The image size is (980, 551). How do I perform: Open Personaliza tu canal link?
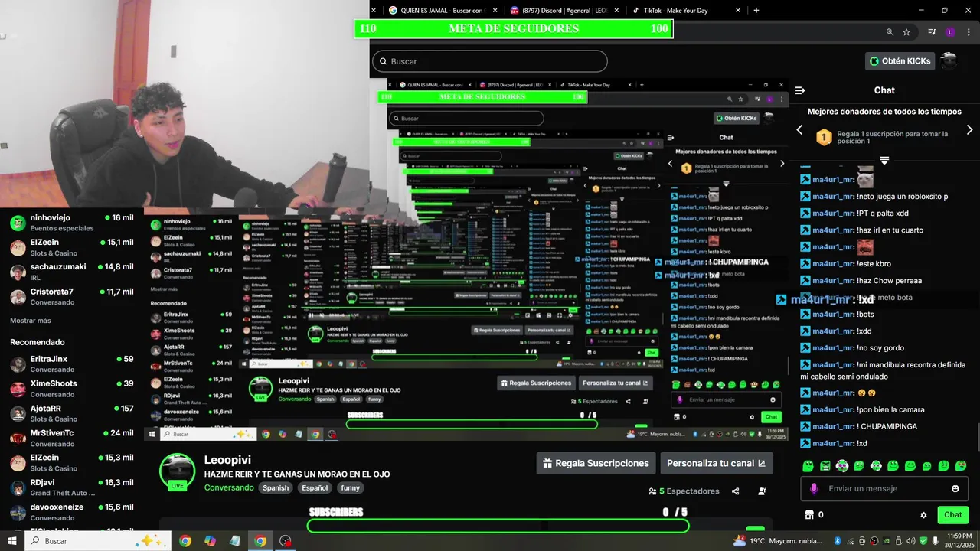(716, 463)
